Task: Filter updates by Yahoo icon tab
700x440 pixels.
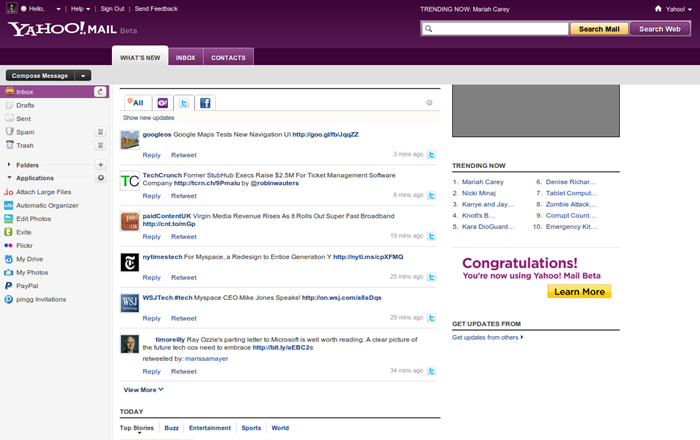Action: (x=162, y=103)
